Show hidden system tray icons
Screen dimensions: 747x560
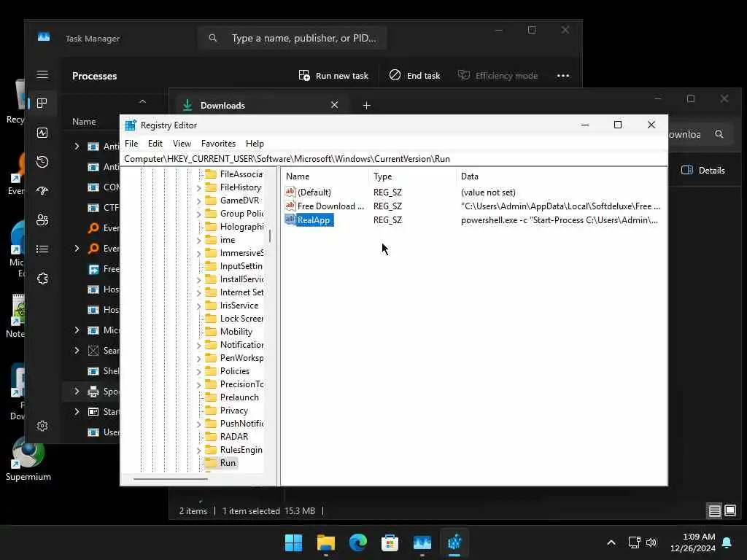[611, 542]
